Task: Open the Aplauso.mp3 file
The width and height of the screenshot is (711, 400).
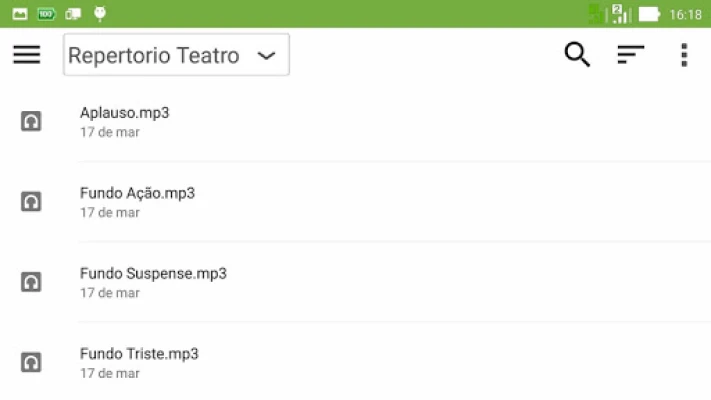Action: point(125,112)
